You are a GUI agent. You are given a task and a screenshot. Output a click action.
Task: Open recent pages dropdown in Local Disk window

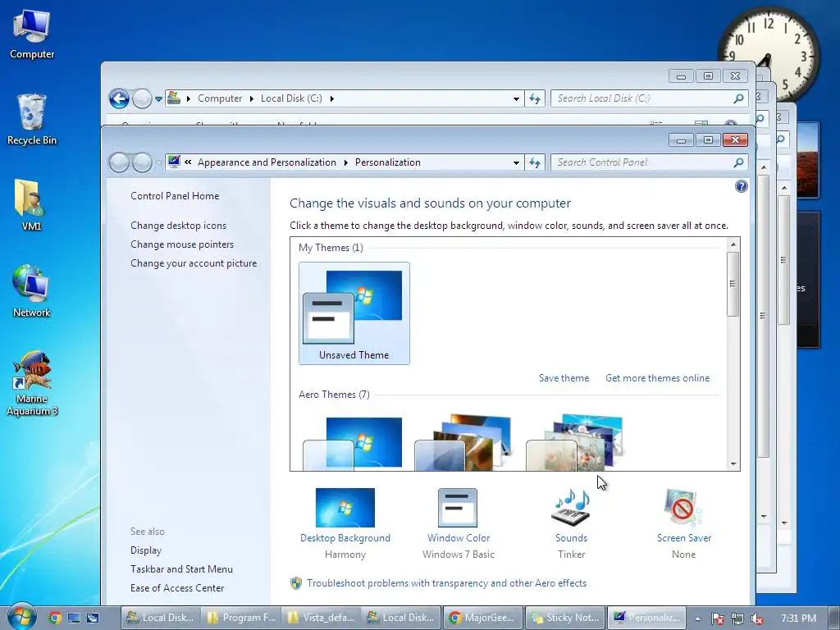[x=158, y=99]
